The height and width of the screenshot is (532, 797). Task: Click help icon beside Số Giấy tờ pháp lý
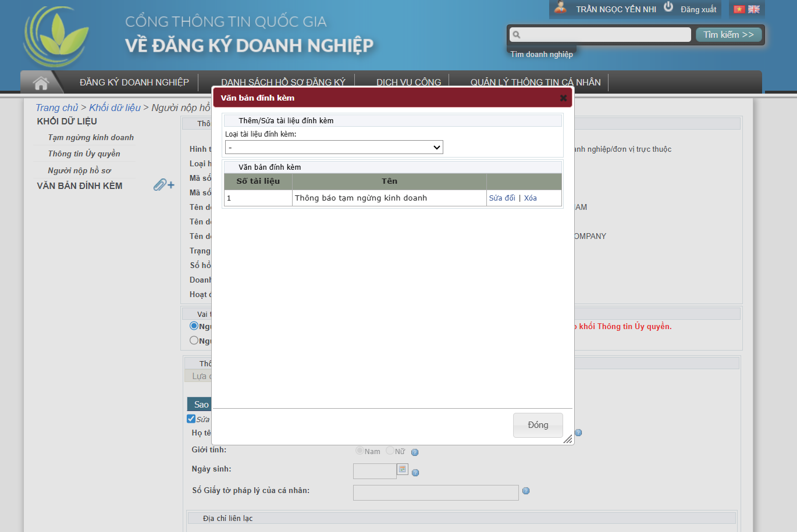click(x=526, y=491)
